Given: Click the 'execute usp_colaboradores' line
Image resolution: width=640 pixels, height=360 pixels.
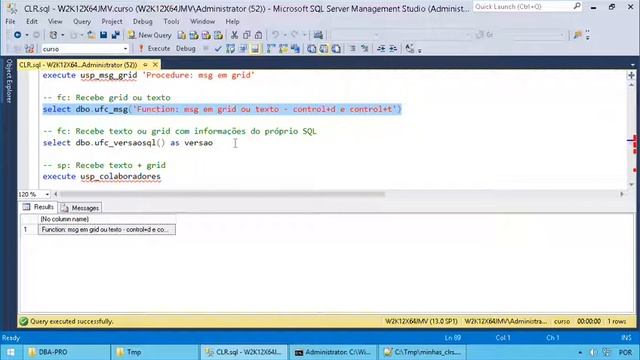Looking at the screenshot, I should [102, 176].
